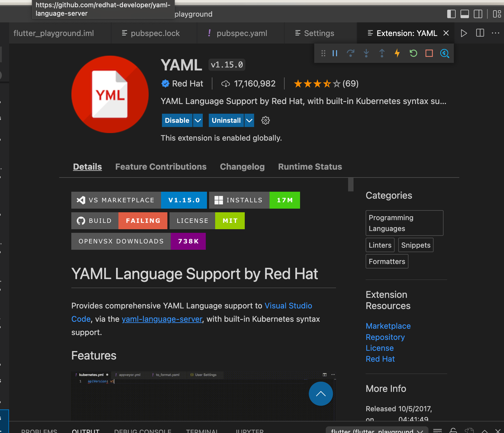Open the flutter output channel dropdown
Viewport: 504px width, 433px height.
(x=377, y=431)
